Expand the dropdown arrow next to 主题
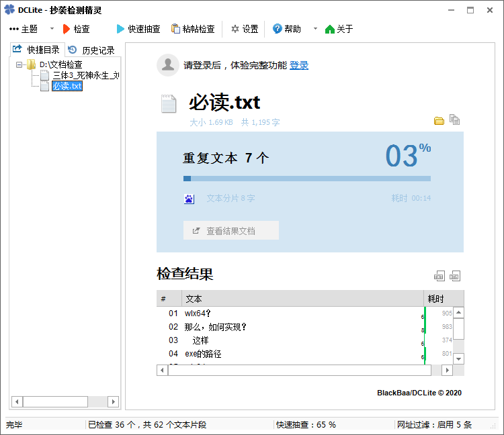Image resolution: width=504 pixels, height=435 pixels. pos(52,29)
